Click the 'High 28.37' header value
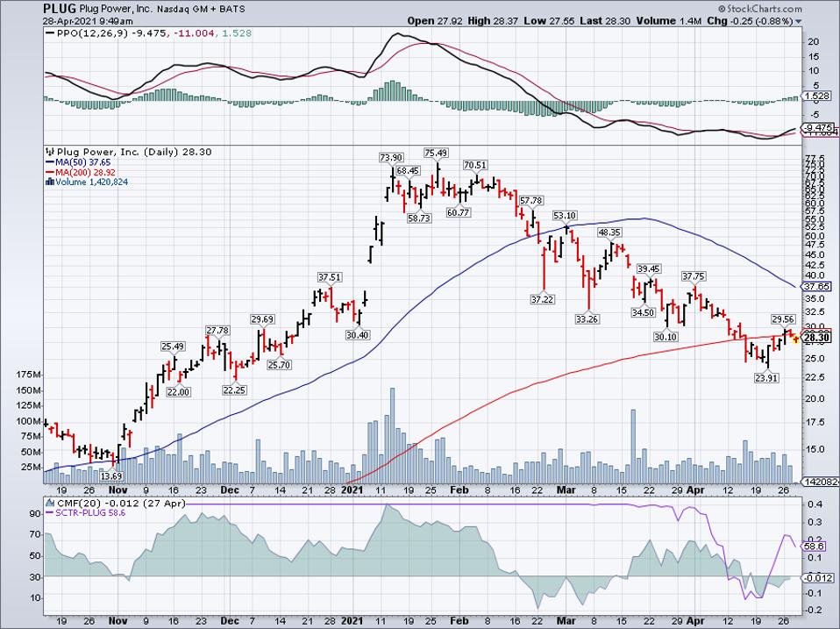This screenshot has height=629, width=840. point(493,21)
